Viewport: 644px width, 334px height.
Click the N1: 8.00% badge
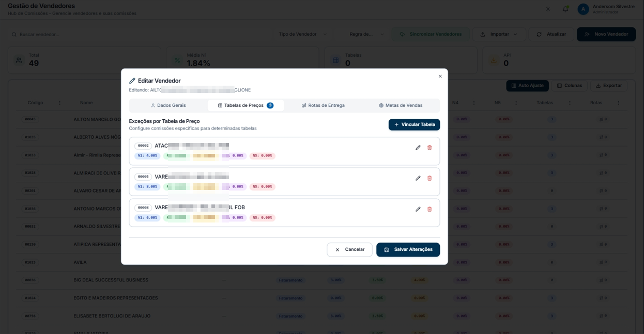pos(147,187)
